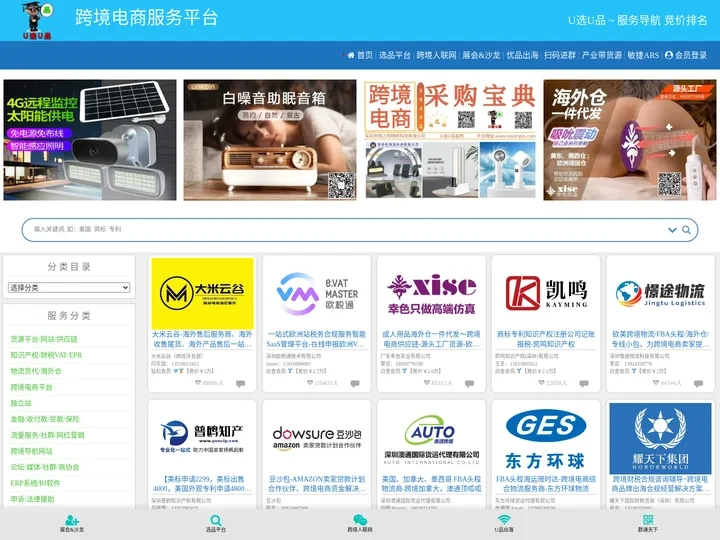The width and height of the screenshot is (720, 540).
Task: Select 流量服务/社群/网红营销 category
Action: pos(47,435)
